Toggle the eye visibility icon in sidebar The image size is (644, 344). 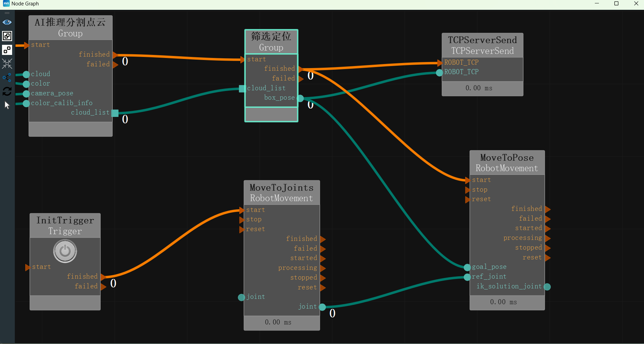pyautogui.click(x=7, y=22)
